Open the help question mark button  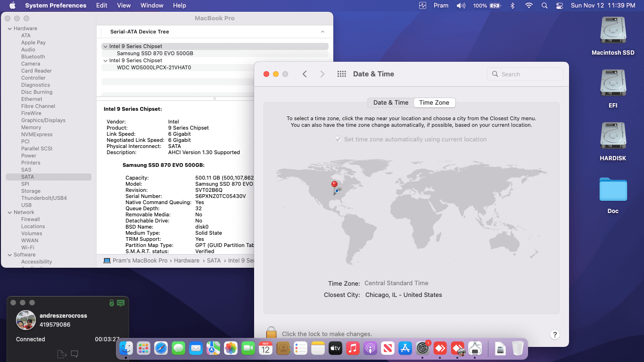[554, 335]
